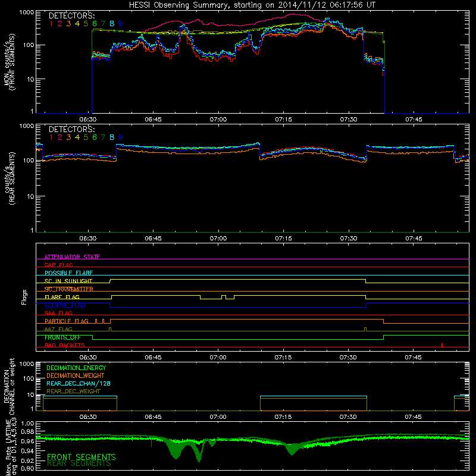Select orange detector number 3 in the front segments legend
Viewport: 476px width, 476px height.
point(68,24)
